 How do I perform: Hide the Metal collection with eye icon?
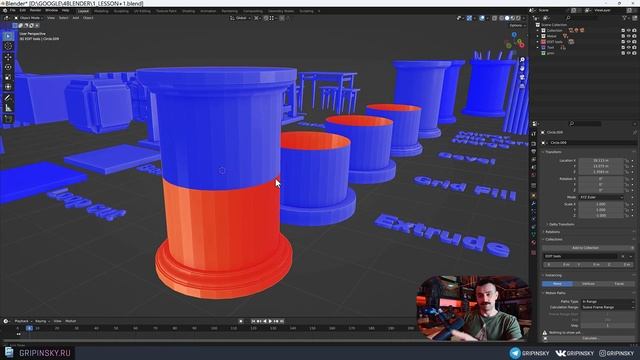click(629, 36)
